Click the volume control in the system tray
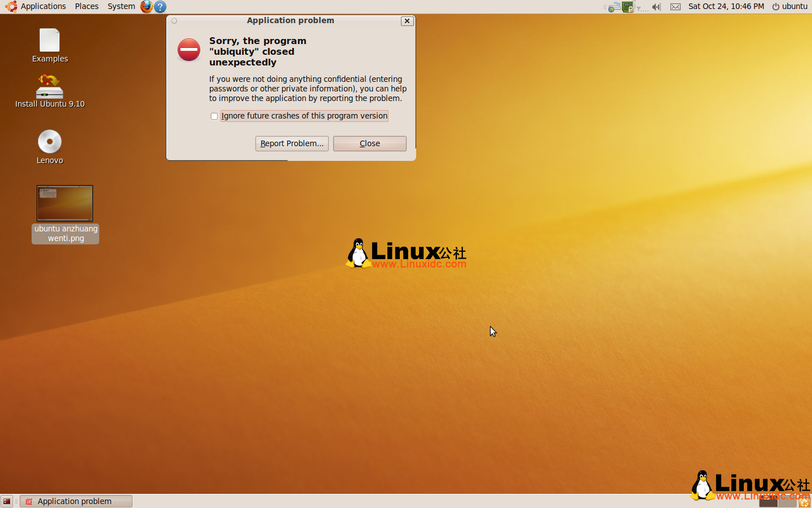 656,6
